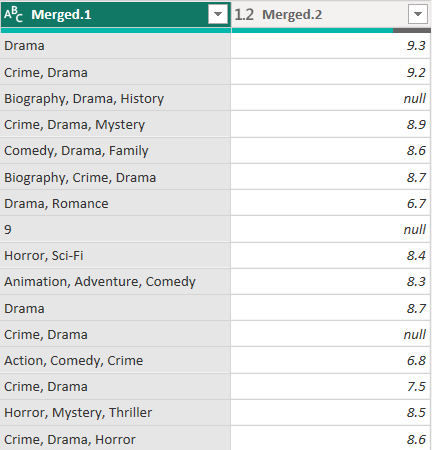Select the cell with value 9.3

330,46
